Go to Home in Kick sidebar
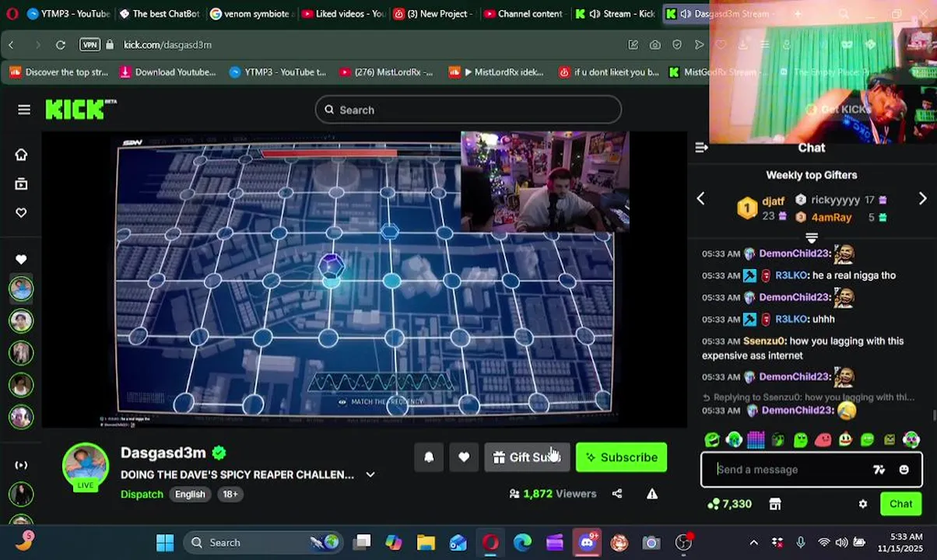This screenshot has width=937, height=560. click(21, 155)
